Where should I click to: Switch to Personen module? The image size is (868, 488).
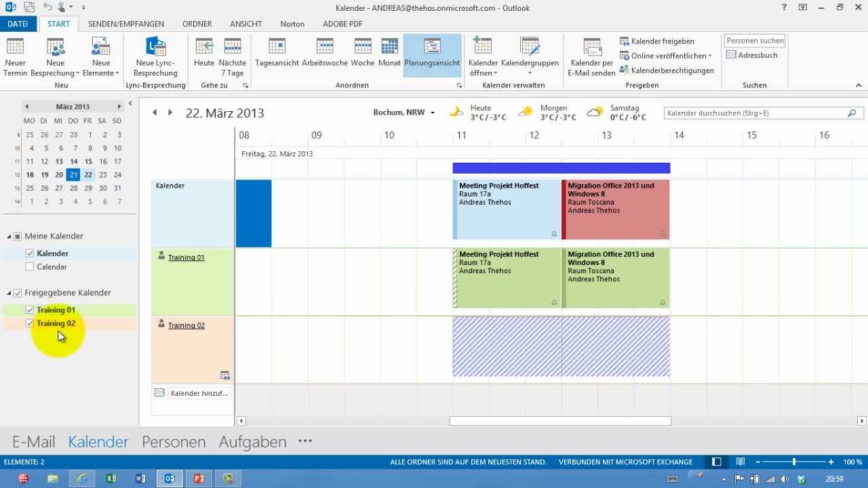click(x=174, y=442)
